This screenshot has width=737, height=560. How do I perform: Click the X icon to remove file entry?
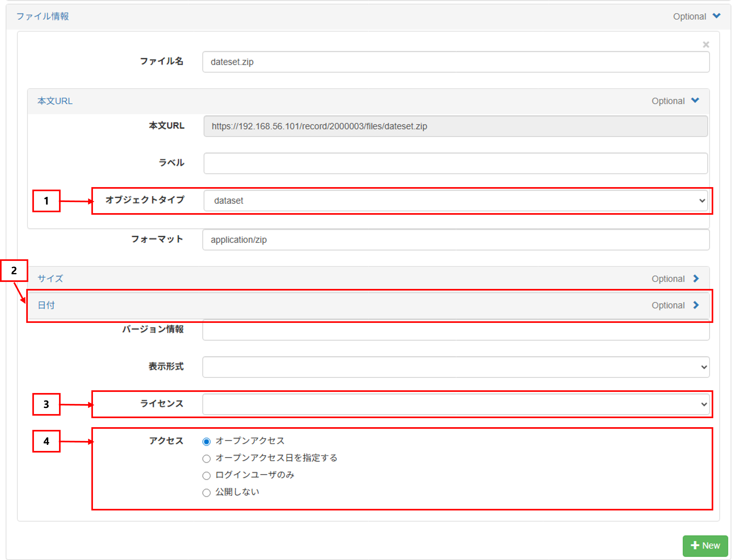706,45
